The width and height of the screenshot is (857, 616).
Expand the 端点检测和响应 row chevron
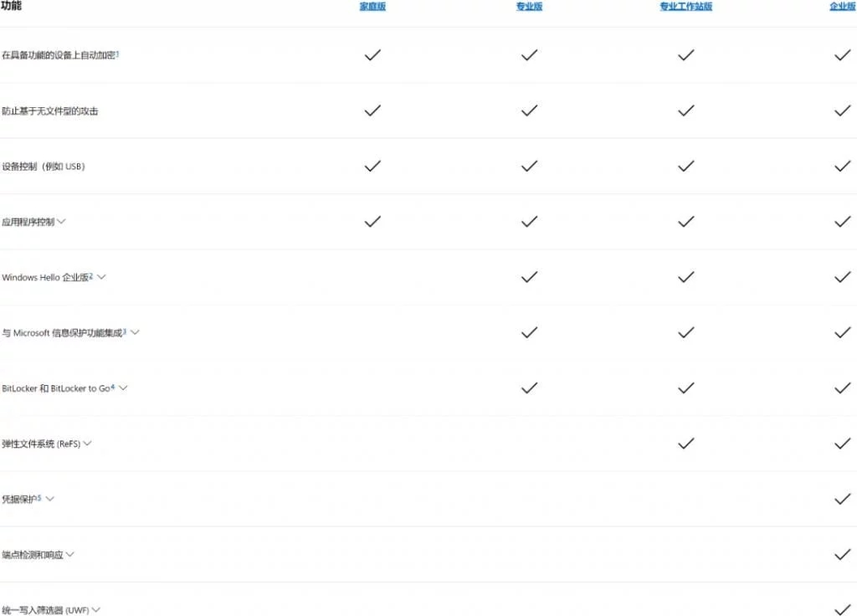[x=70, y=554]
